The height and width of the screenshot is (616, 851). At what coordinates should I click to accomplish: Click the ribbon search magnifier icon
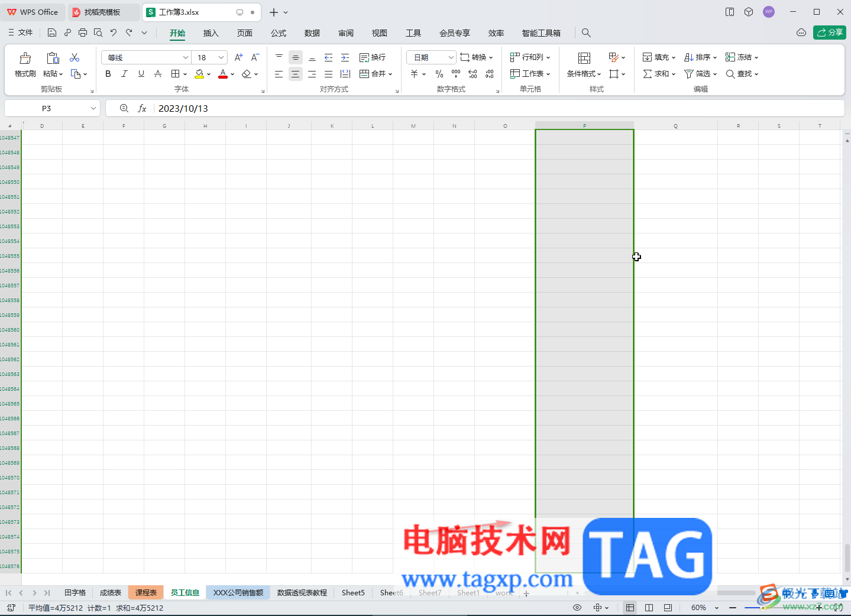pos(586,33)
